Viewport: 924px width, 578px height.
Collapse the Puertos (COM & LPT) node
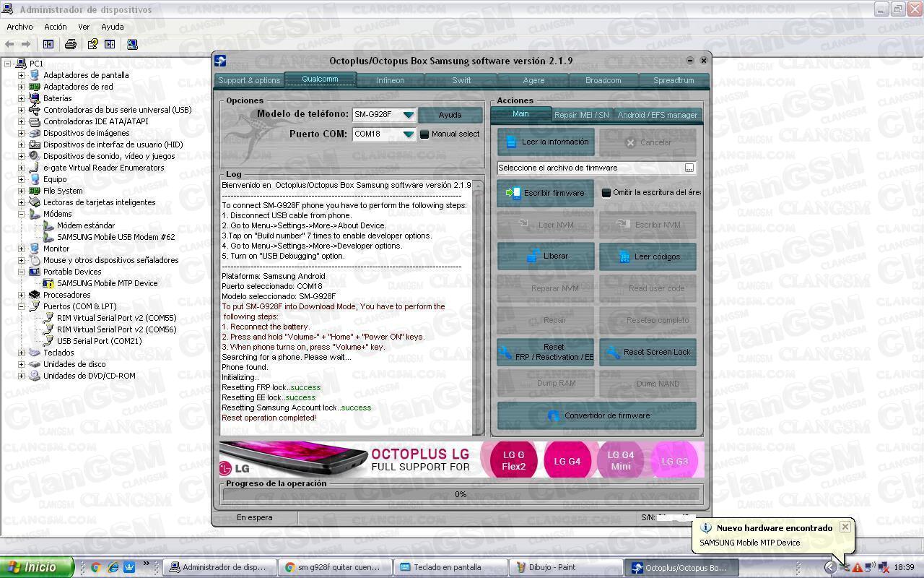pyautogui.click(x=21, y=306)
